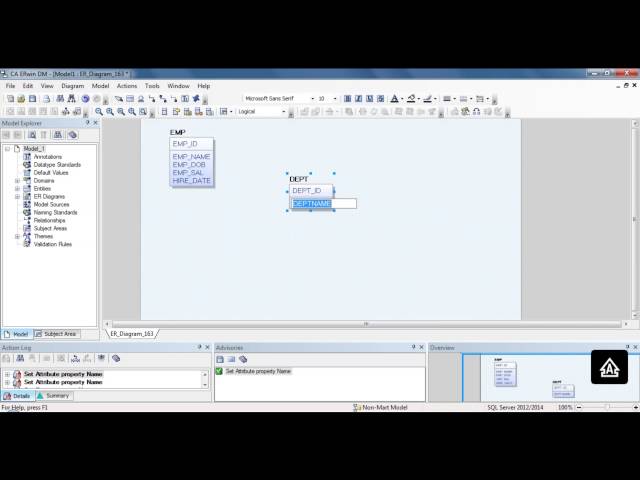
Task: Toggle pin on Action Log panel
Action: click(200, 347)
